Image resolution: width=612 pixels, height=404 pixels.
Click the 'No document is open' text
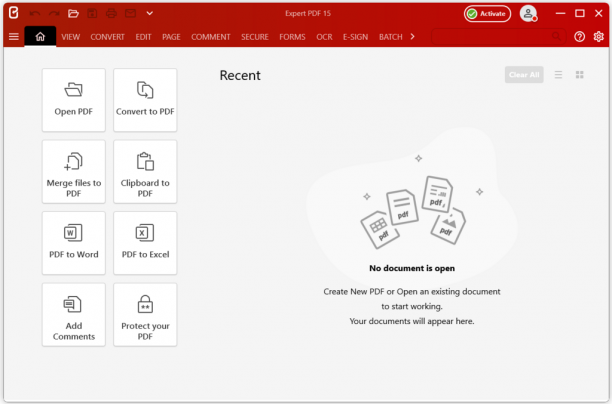[412, 268]
